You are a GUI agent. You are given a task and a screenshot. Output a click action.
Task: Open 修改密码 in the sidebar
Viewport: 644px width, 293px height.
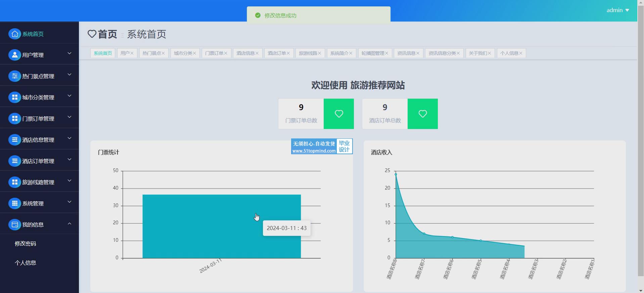pyautogui.click(x=26, y=244)
